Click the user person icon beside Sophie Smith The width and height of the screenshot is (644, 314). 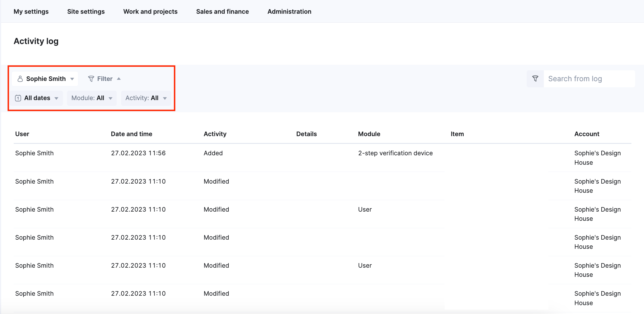(x=20, y=79)
